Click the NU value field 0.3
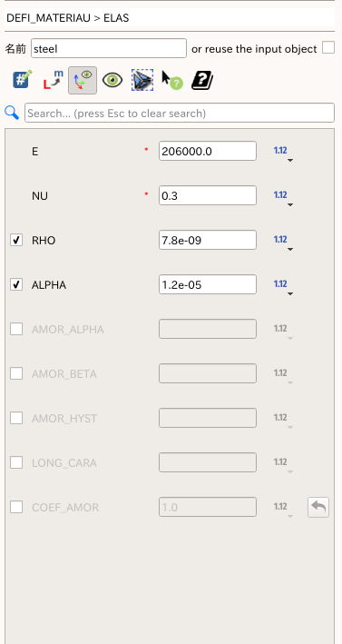 pyautogui.click(x=208, y=195)
